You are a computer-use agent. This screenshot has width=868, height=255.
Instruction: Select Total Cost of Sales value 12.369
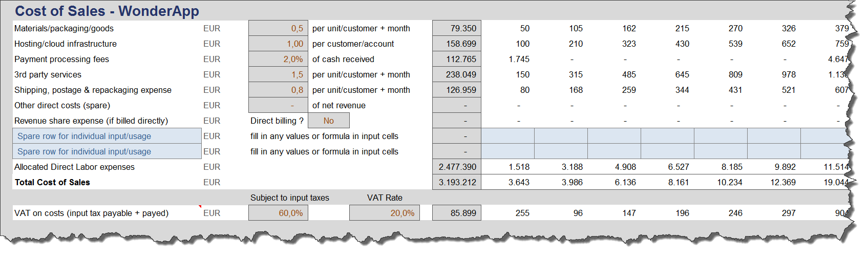[783, 183]
